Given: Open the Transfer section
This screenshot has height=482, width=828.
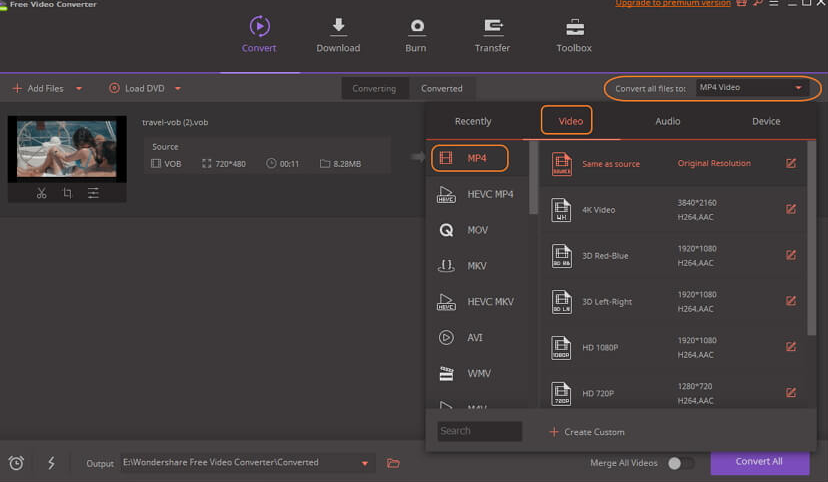Looking at the screenshot, I should (x=492, y=35).
